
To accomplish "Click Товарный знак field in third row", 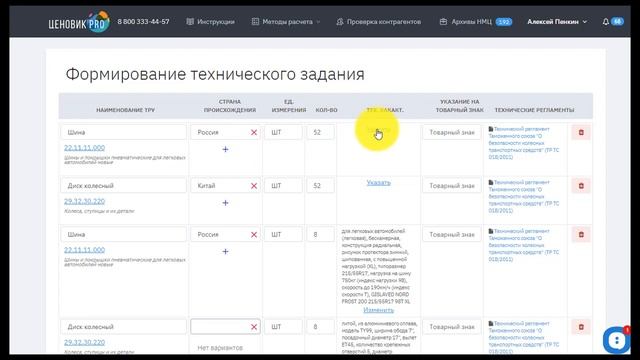I will point(452,235).
